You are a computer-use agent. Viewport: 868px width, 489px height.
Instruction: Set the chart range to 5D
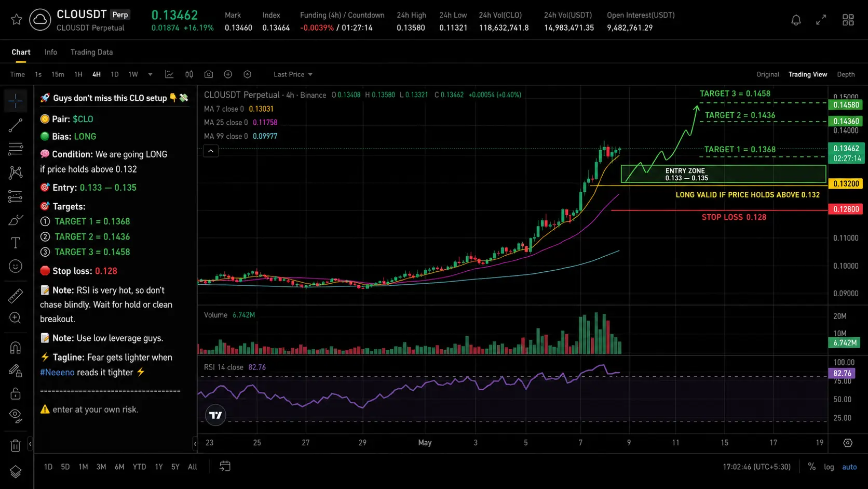(65, 467)
